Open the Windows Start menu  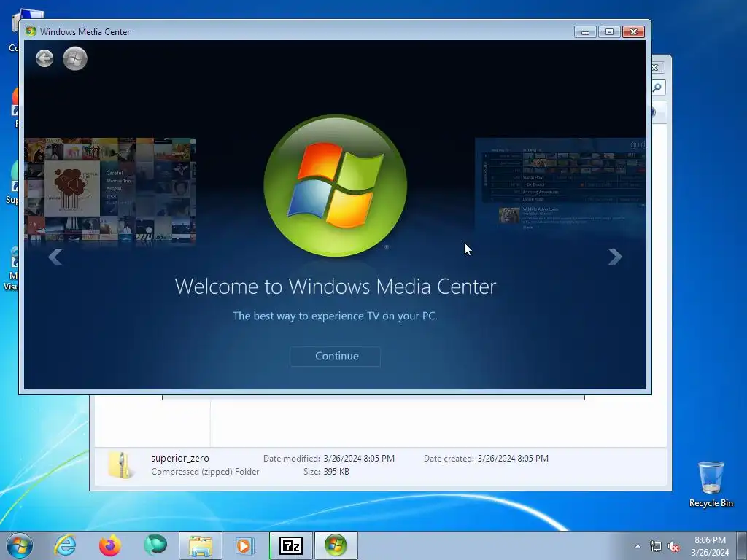20,545
